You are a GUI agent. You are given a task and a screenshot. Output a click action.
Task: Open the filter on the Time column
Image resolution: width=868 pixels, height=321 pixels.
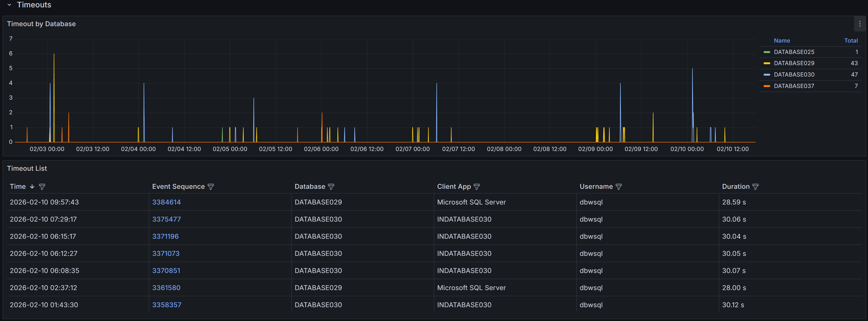[x=42, y=187]
